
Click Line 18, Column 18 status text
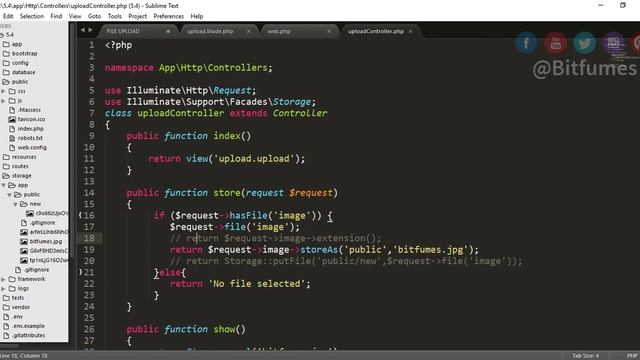pyautogui.click(x=24, y=356)
